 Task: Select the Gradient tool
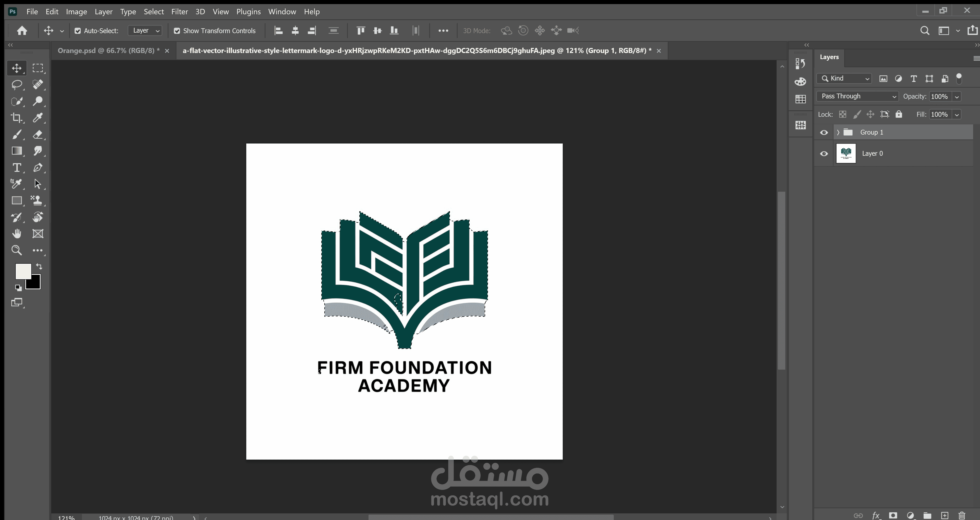point(16,151)
